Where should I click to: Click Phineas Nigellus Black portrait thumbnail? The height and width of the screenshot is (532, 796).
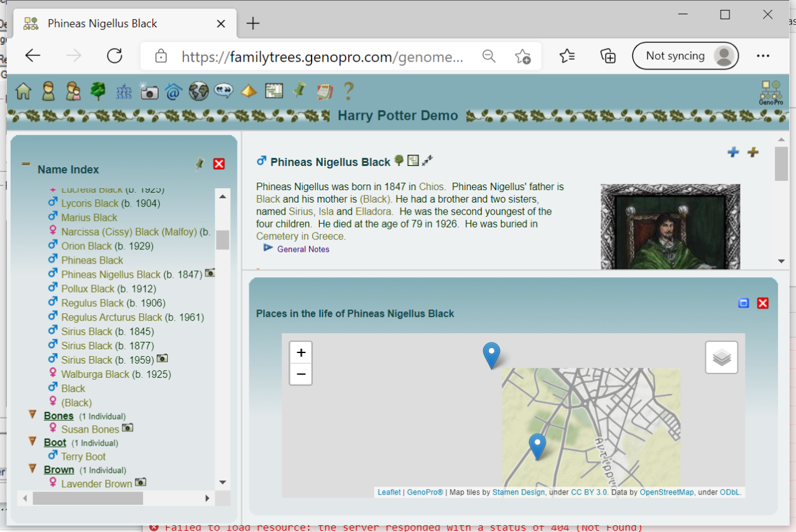670,226
